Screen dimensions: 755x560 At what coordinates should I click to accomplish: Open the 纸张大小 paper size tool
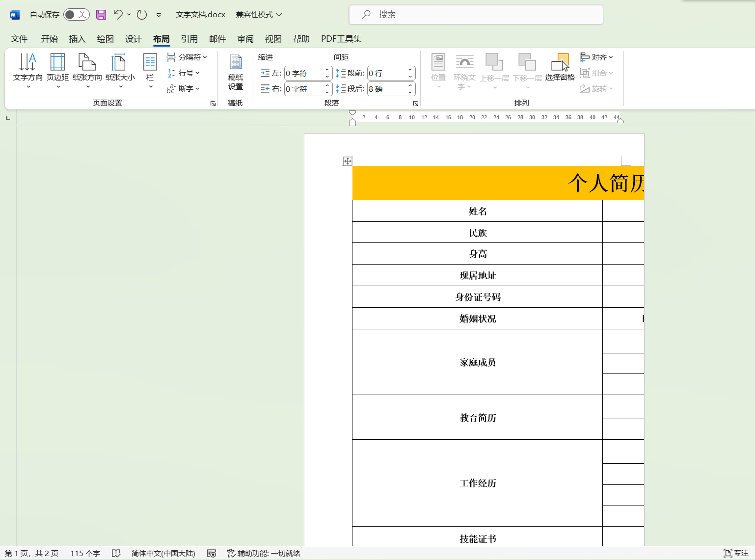[x=120, y=71]
